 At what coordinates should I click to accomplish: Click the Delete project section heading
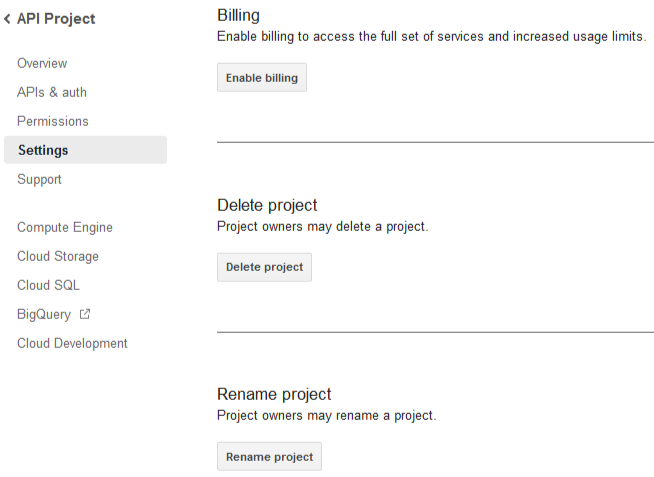point(267,205)
